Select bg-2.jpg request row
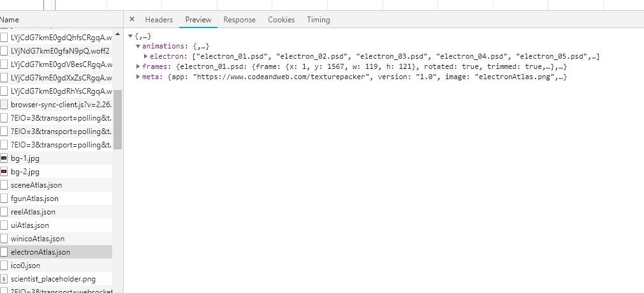The width and height of the screenshot is (644, 293). [x=56, y=172]
